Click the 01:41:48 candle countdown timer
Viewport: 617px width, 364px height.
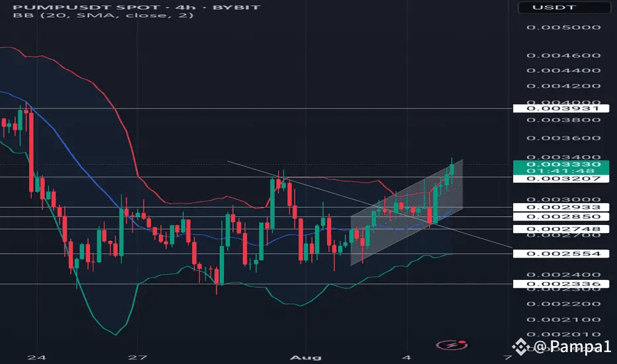[561, 171]
